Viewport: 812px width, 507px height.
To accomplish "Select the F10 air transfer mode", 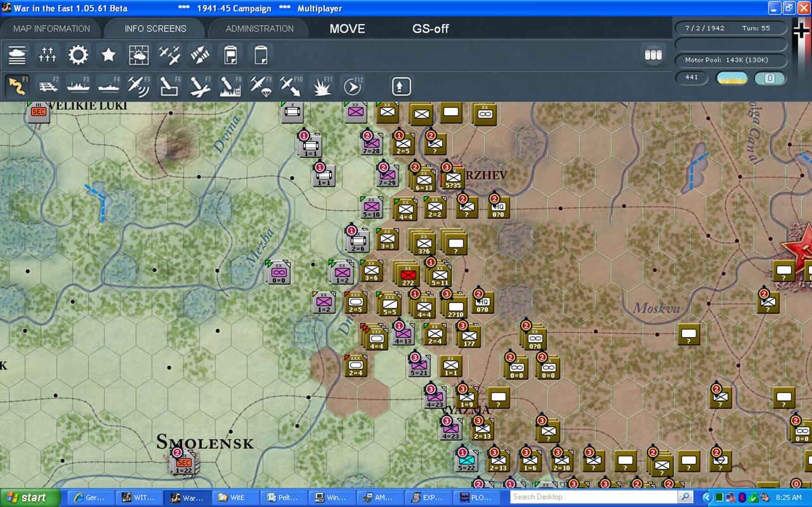I will click(x=291, y=86).
